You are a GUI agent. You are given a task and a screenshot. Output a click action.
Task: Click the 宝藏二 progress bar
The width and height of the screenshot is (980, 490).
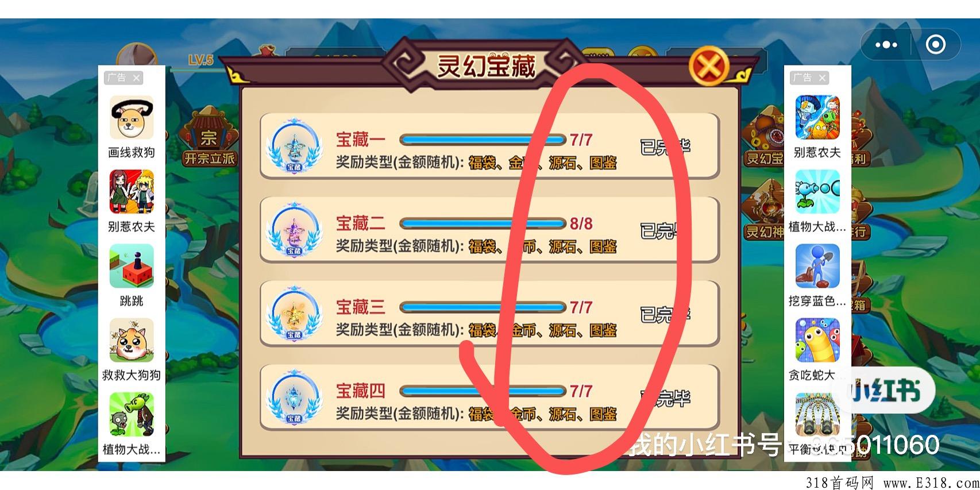click(483, 223)
